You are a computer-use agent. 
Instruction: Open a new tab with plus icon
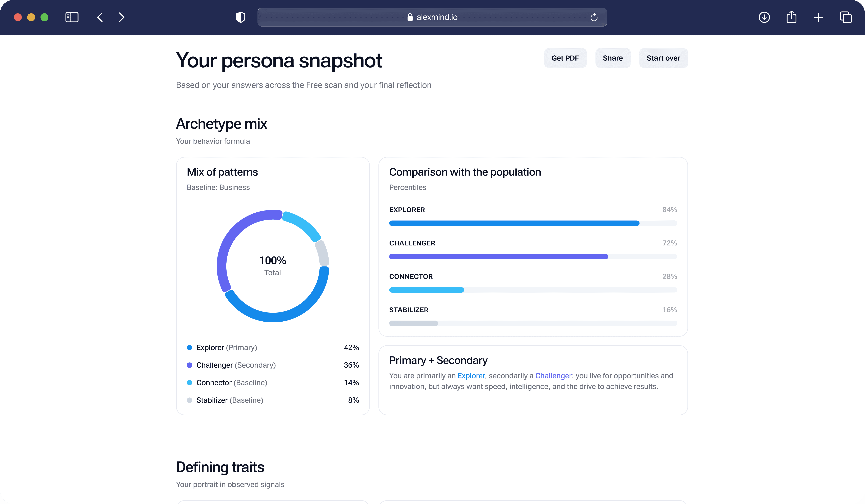(x=818, y=17)
